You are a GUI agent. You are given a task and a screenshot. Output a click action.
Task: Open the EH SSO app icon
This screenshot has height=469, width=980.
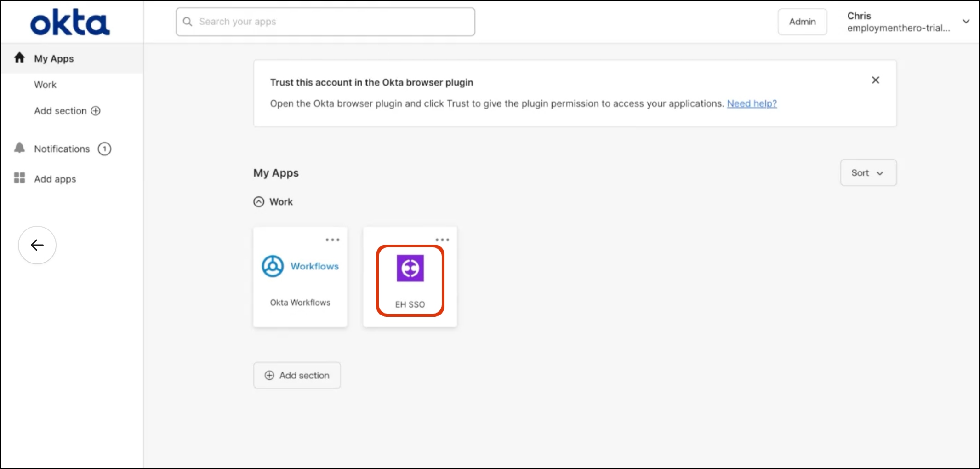tap(410, 269)
